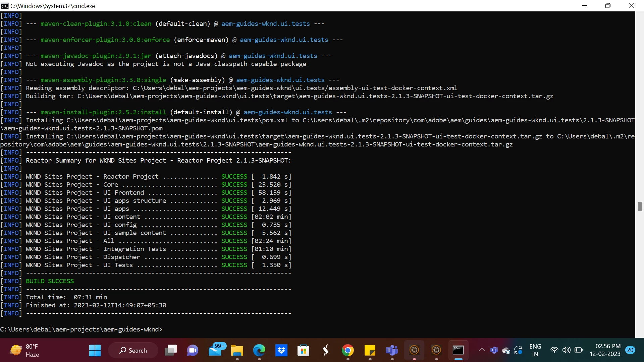Launch Google Chrome from taskbar
This screenshot has width=644, height=362.
348,350
